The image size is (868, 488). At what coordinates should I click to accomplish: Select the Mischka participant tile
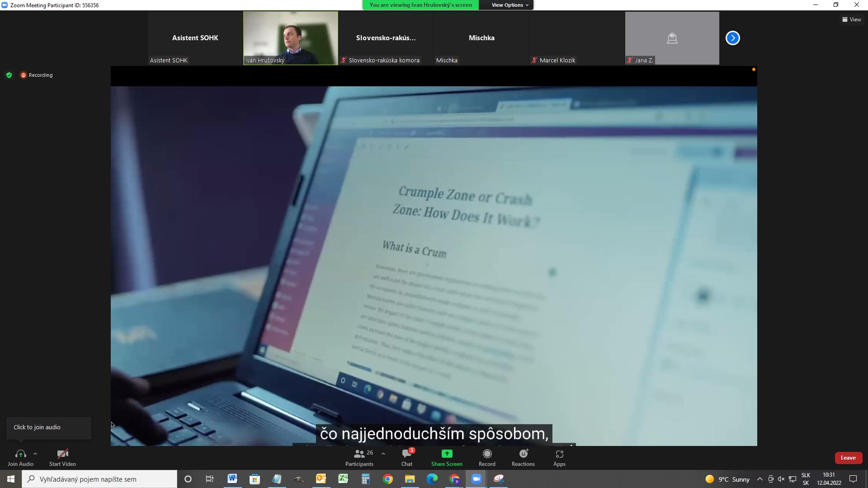(481, 38)
